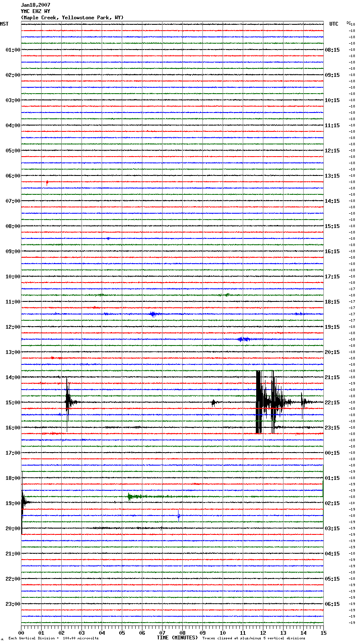Click the "22:15" UTC time label
357x644 pixels.
click(x=332, y=403)
